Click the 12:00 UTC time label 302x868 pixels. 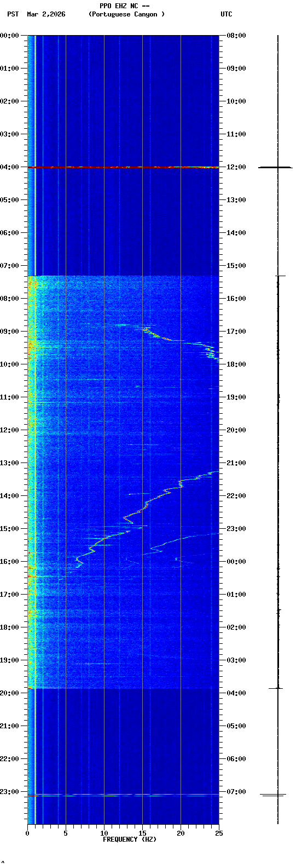pyautogui.click(x=236, y=167)
